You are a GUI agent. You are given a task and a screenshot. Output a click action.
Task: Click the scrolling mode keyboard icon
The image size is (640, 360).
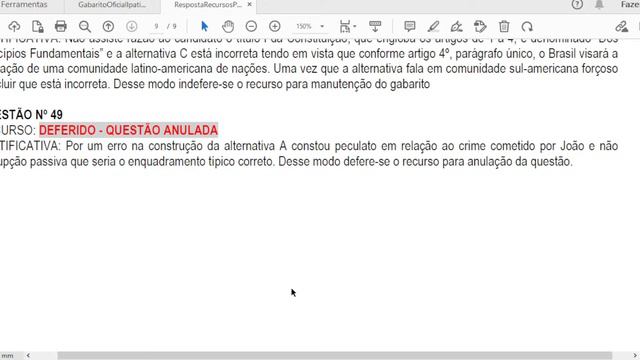[x=375, y=27]
